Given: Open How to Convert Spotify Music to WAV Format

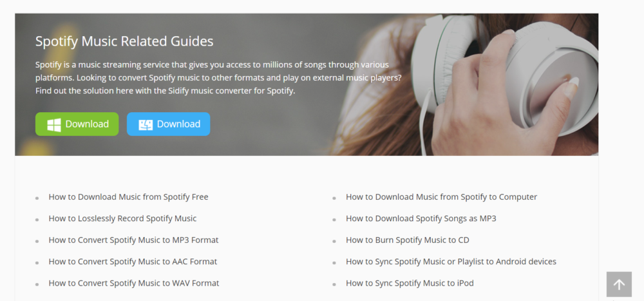Looking at the screenshot, I should point(134,284).
